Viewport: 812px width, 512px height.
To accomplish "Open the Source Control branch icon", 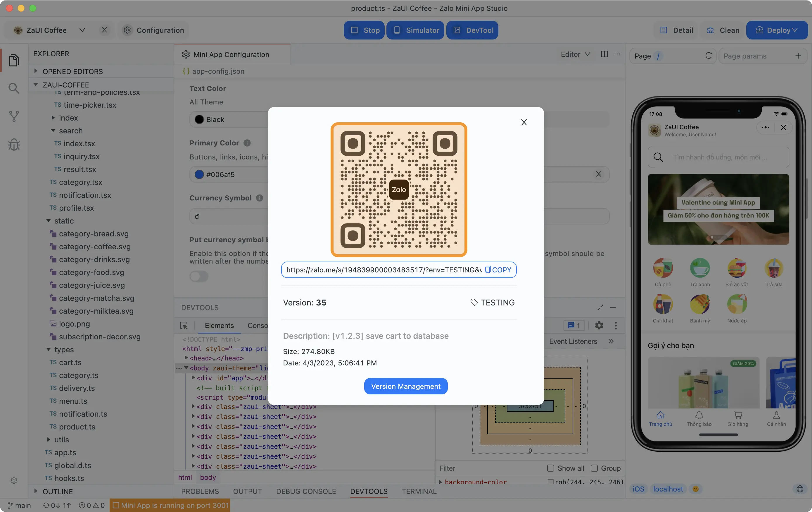I will tap(14, 116).
